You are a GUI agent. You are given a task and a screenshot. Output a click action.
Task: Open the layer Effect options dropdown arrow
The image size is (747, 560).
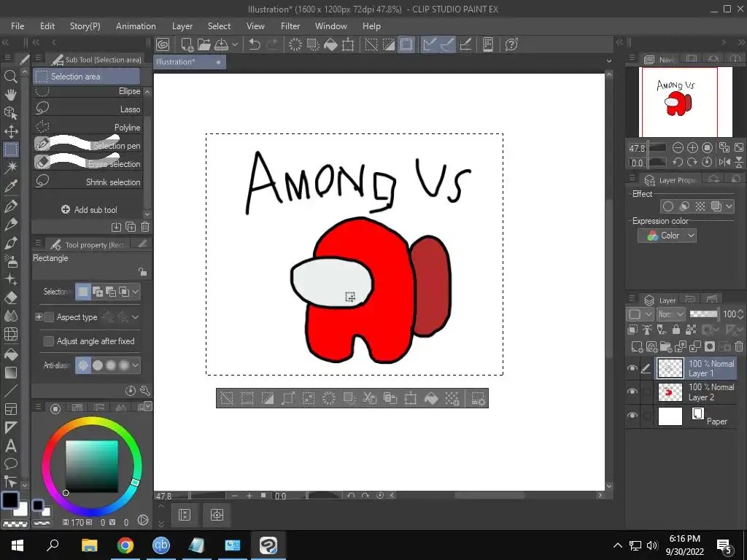[x=729, y=206]
